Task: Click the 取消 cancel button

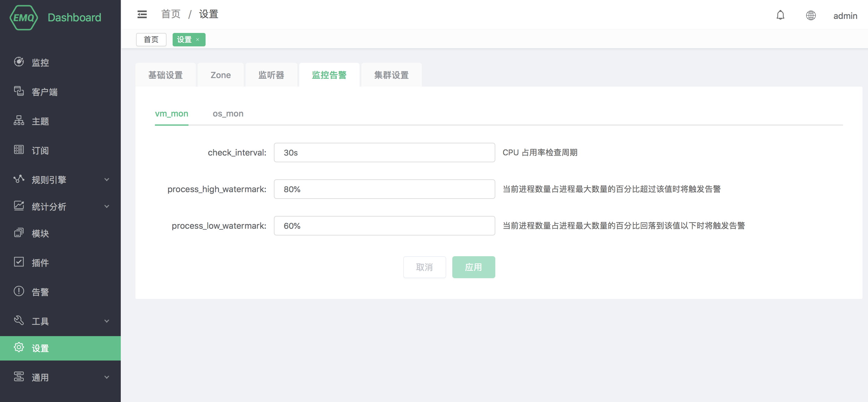Action: click(x=424, y=267)
